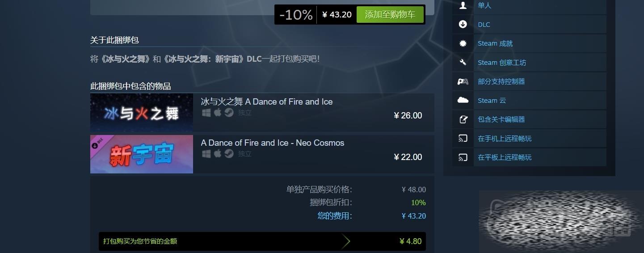This screenshot has height=253, width=644.
Task: Click the 在手机上远程畅玩 cast icon
Action: click(x=463, y=139)
